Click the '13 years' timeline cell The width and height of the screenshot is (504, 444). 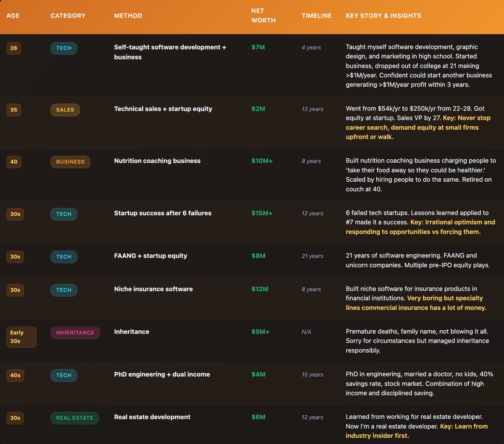[312, 109]
